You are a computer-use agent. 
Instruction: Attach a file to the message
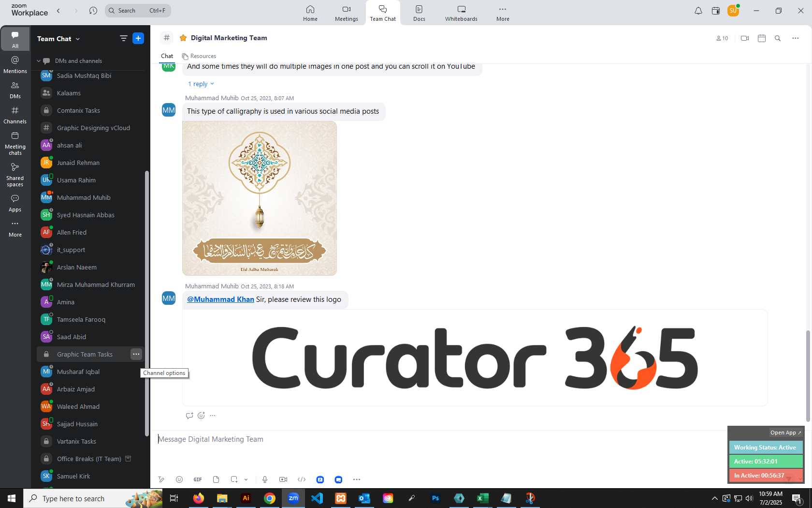(x=216, y=479)
